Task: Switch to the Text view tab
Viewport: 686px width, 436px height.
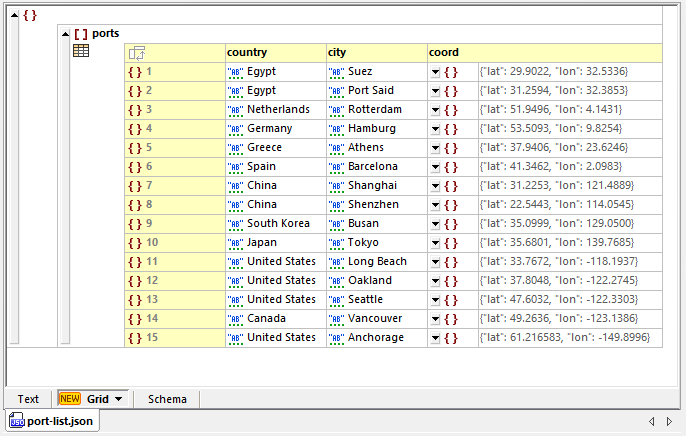Action: [28, 399]
